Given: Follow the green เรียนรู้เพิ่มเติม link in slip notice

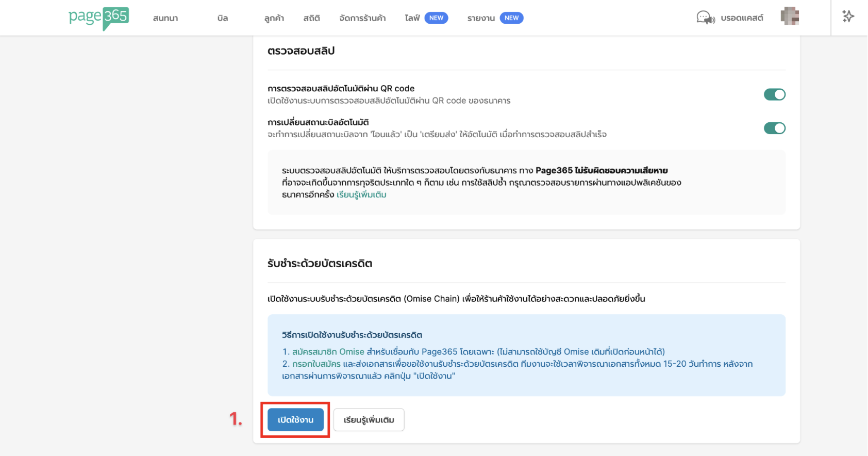Looking at the screenshot, I should point(361,194).
